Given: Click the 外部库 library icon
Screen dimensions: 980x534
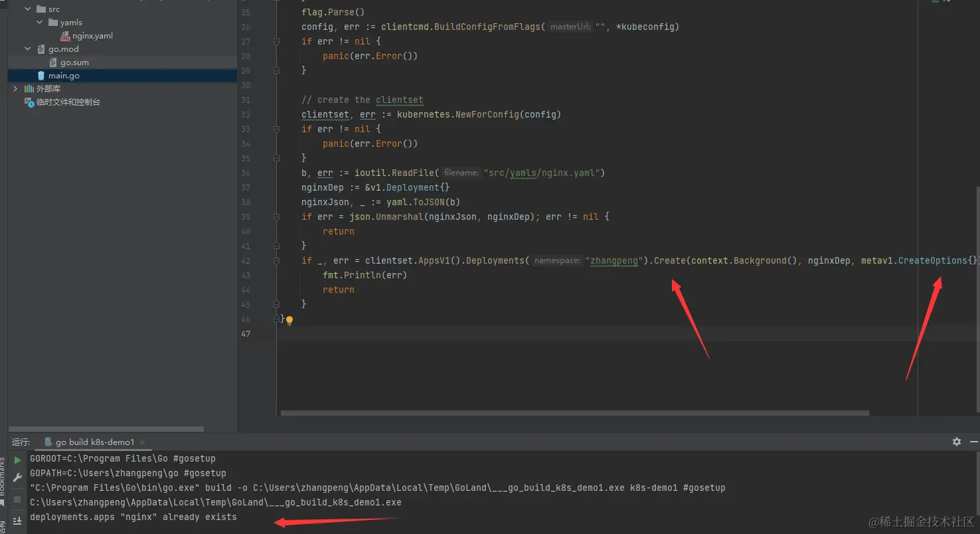Looking at the screenshot, I should click(29, 89).
